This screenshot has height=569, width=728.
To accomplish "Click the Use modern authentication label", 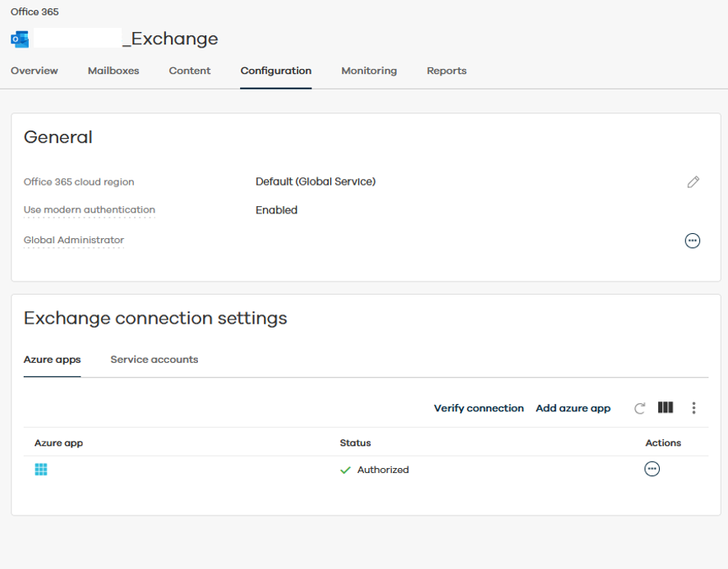I will point(89,209).
